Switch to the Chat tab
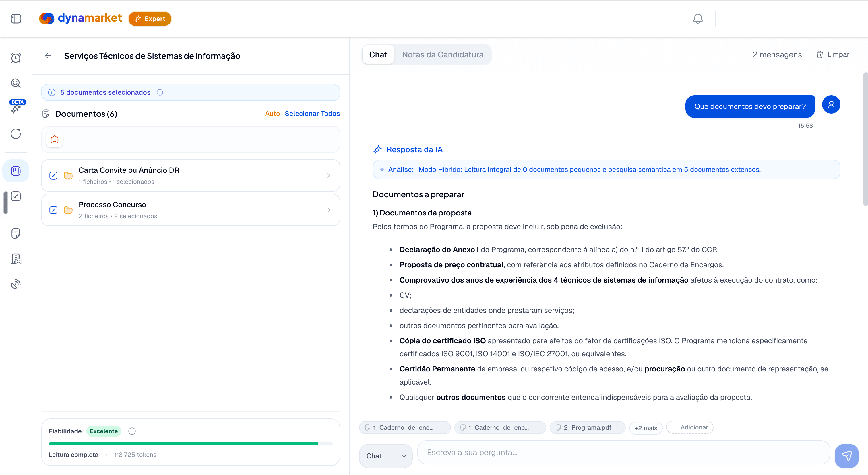 pyautogui.click(x=378, y=54)
